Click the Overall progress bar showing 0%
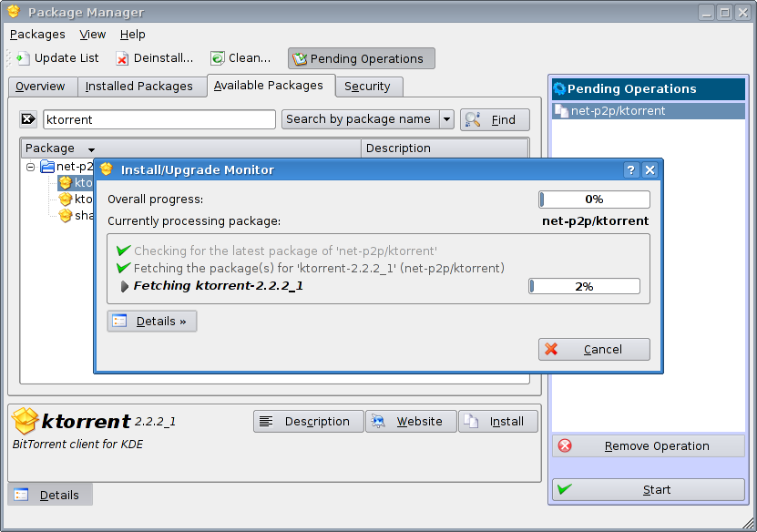This screenshot has width=757, height=532. pos(594,199)
